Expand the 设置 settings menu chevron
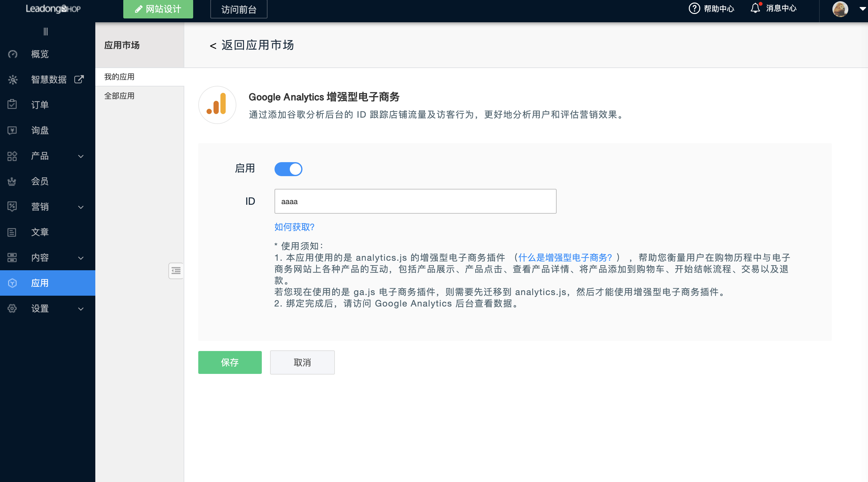This screenshot has height=482, width=868. (81, 309)
